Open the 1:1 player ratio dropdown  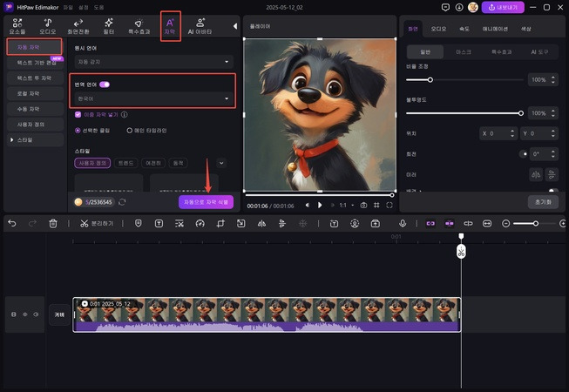pos(347,206)
